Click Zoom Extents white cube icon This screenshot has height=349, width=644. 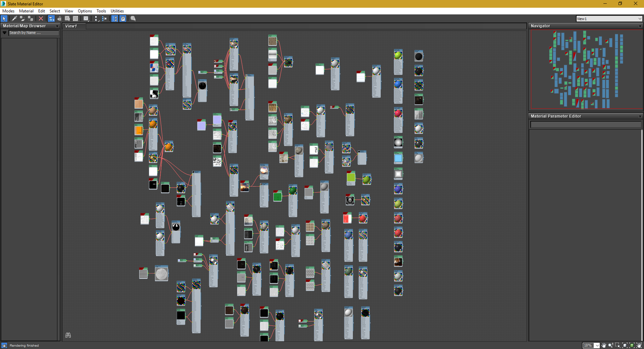[x=625, y=345]
